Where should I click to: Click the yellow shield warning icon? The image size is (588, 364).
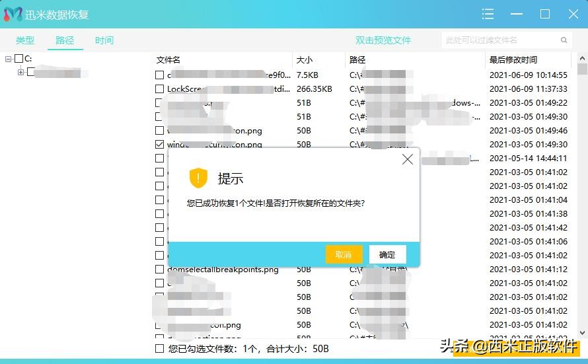tap(198, 178)
